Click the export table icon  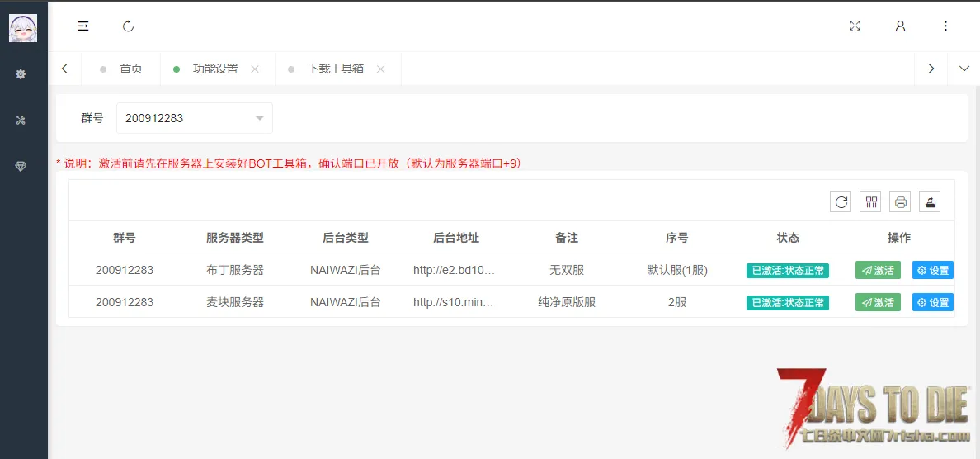tap(930, 201)
